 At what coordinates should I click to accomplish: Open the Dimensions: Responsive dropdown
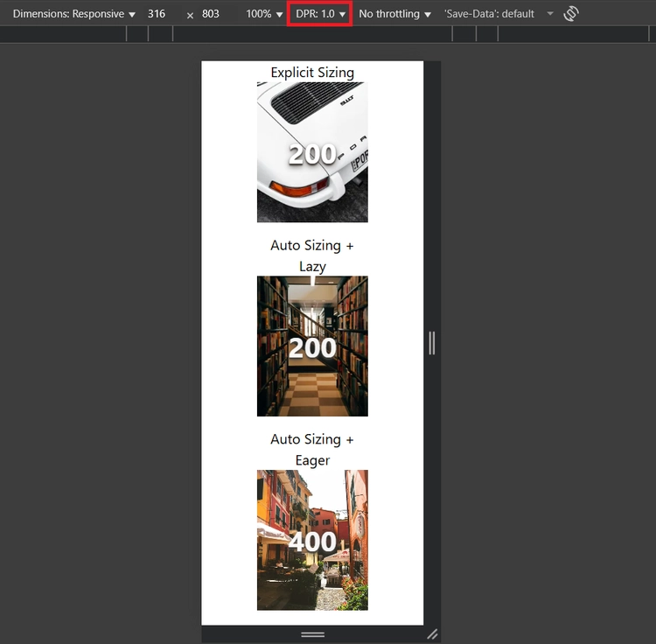[x=74, y=14]
